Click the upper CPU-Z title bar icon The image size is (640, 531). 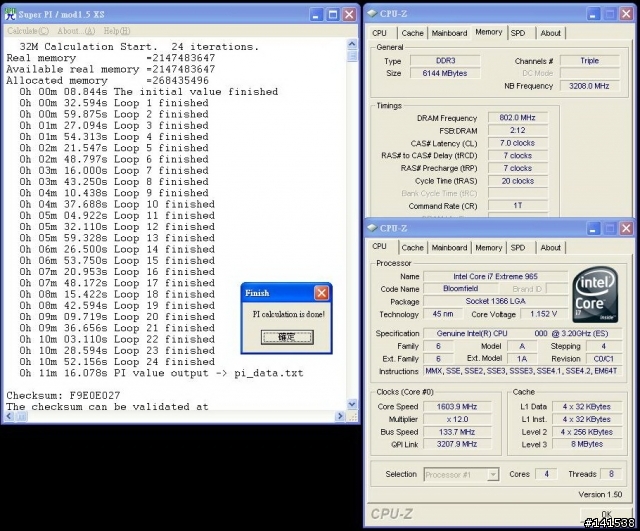pyautogui.click(x=372, y=13)
